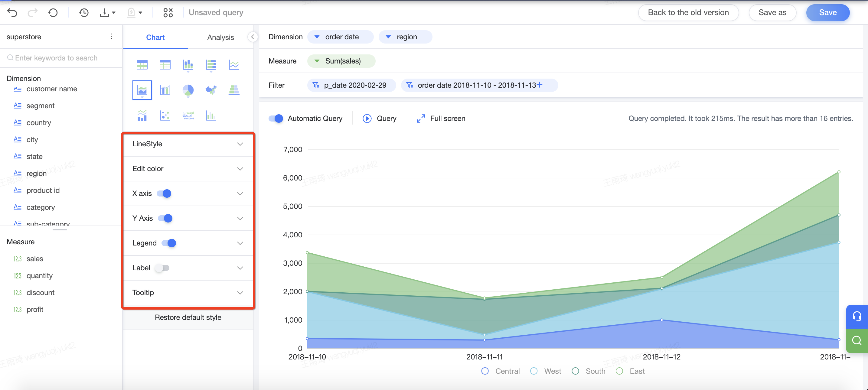Select the area chart type
The height and width of the screenshot is (390, 868).
(x=142, y=90)
